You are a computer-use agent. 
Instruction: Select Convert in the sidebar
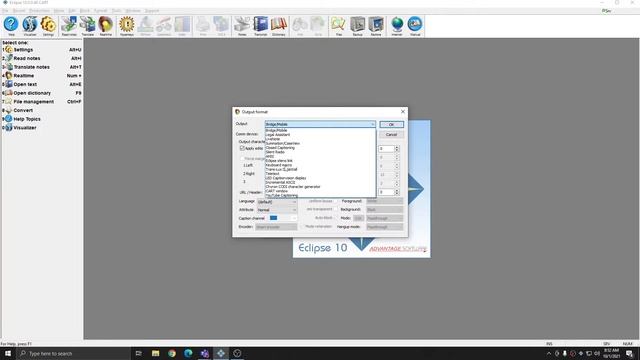coord(42,111)
